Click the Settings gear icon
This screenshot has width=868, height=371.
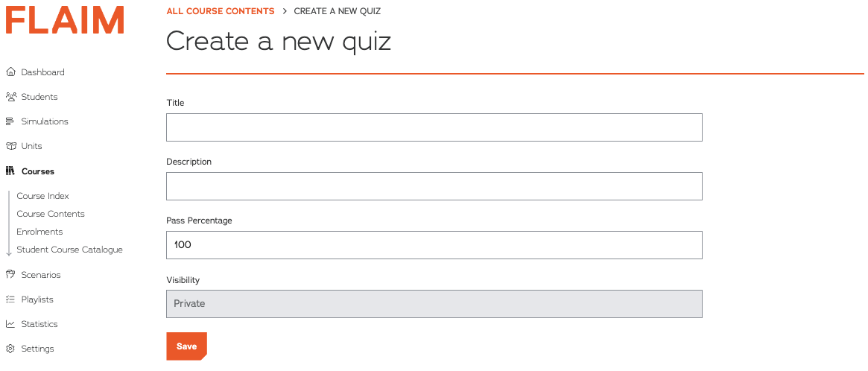tap(10, 349)
